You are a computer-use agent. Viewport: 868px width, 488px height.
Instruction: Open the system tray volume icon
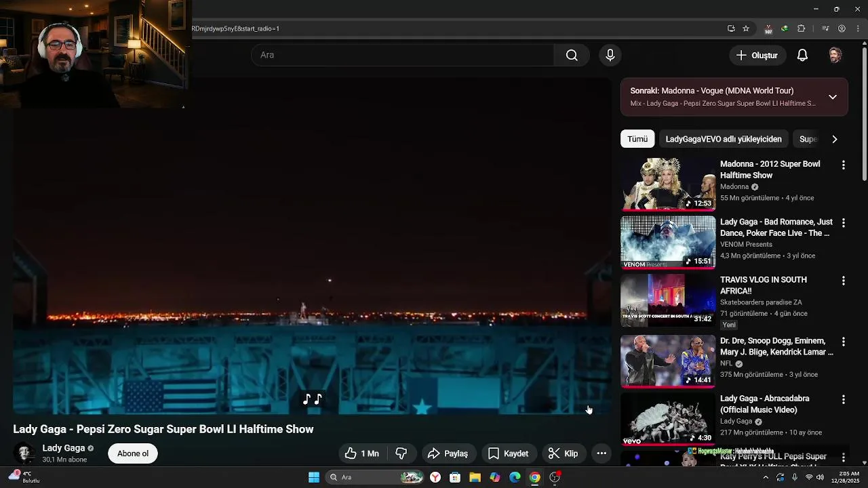pyautogui.click(x=821, y=477)
